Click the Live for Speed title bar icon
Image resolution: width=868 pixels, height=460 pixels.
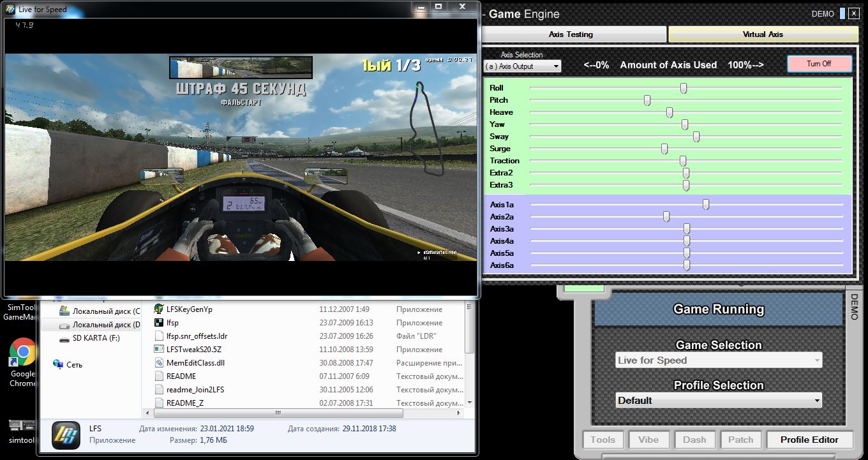[x=10, y=10]
